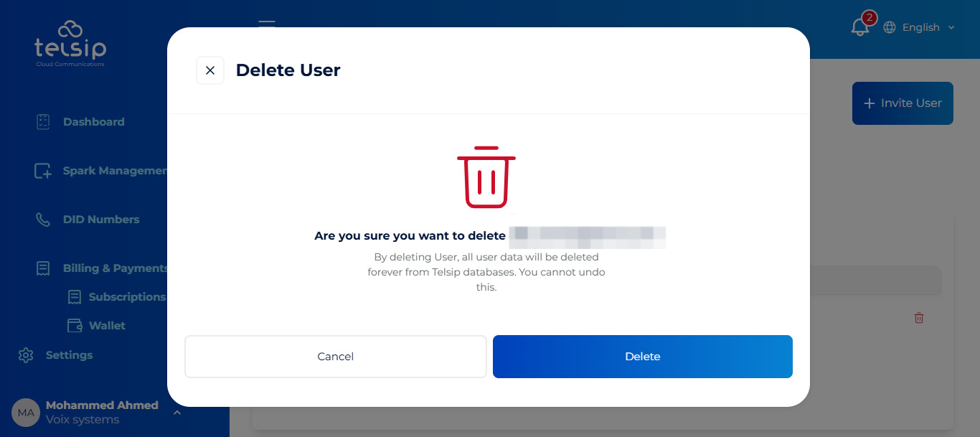The width and height of the screenshot is (980, 437).
Task: Click the Telsip logo
Action: tap(70, 44)
